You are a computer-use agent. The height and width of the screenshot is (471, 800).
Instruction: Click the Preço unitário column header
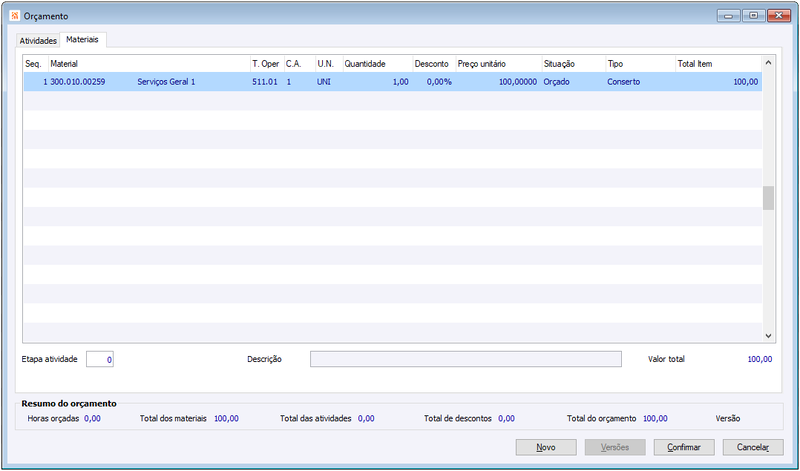pyautogui.click(x=499, y=64)
